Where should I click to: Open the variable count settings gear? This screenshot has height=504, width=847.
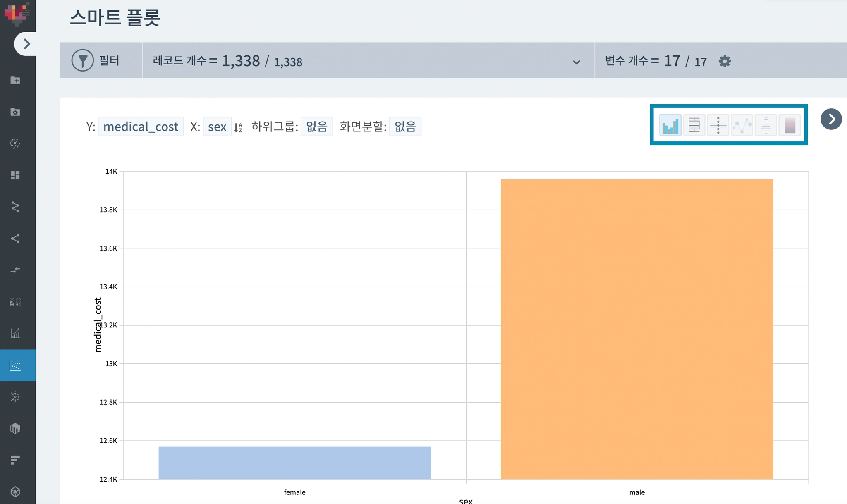coord(725,62)
